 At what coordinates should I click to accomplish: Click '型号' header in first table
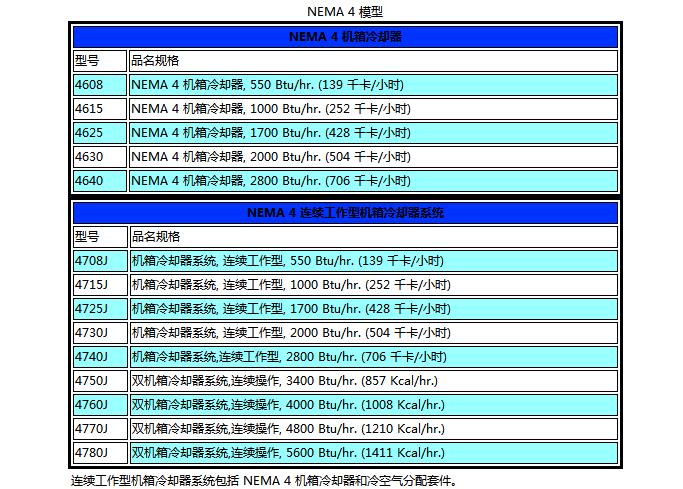[100, 61]
